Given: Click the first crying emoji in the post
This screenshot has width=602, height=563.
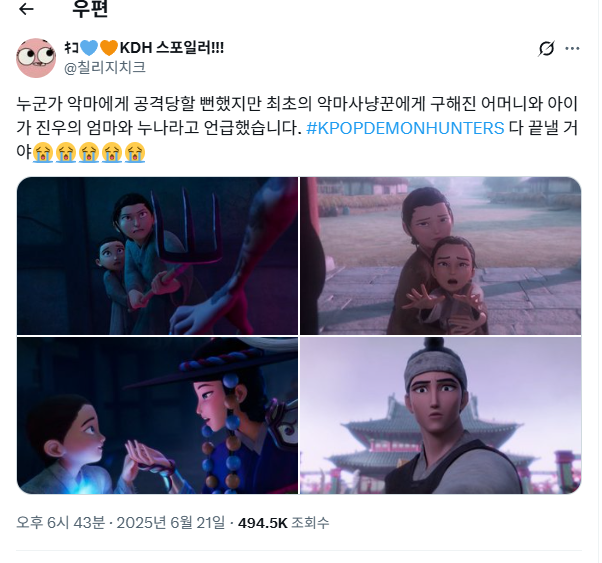Looking at the screenshot, I should pos(43,152).
